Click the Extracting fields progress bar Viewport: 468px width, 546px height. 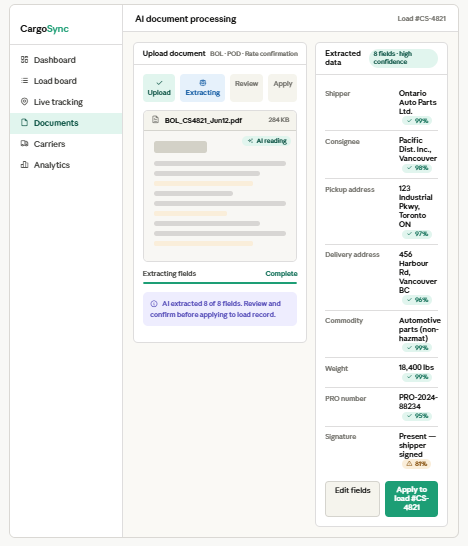click(x=220, y=283)
